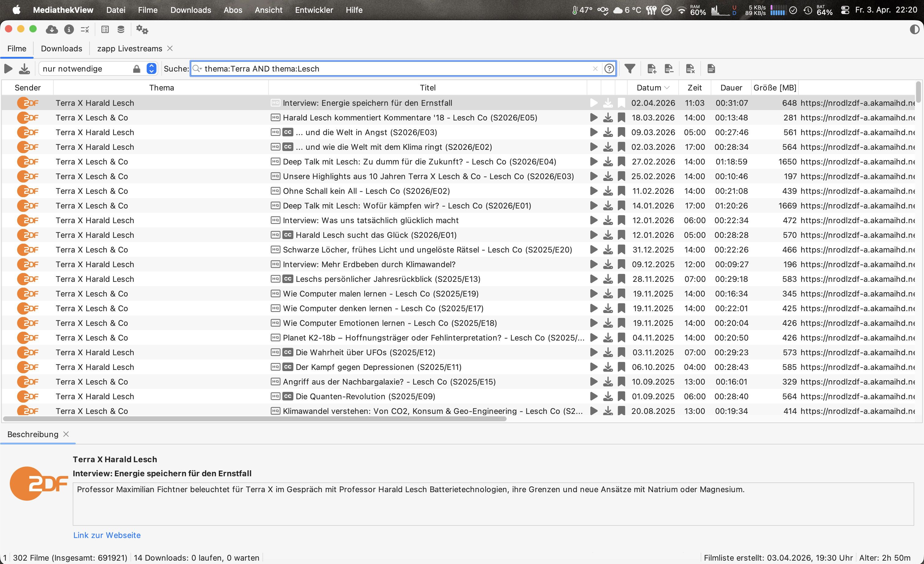
Task: Open 'Link zur Webseite' hyperlink
Action: [x=107, y=535]
